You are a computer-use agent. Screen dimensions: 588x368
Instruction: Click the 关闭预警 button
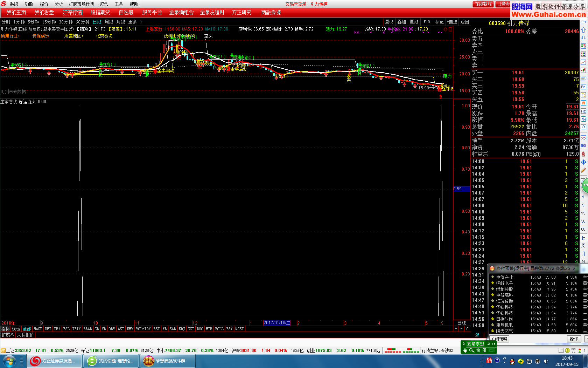(x=499, y=339)
